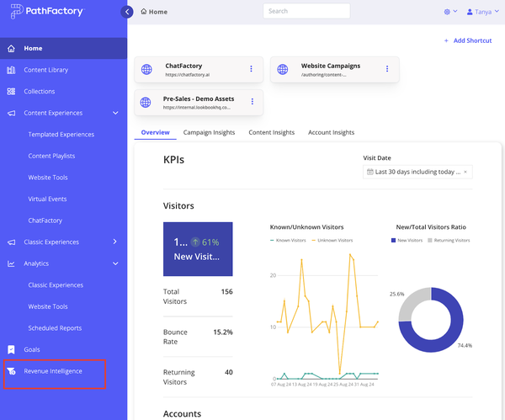Click the Home breadcrumb text
Image resolution: width=505 pixels, height=420 pixels.
click(x=158, y=12)
